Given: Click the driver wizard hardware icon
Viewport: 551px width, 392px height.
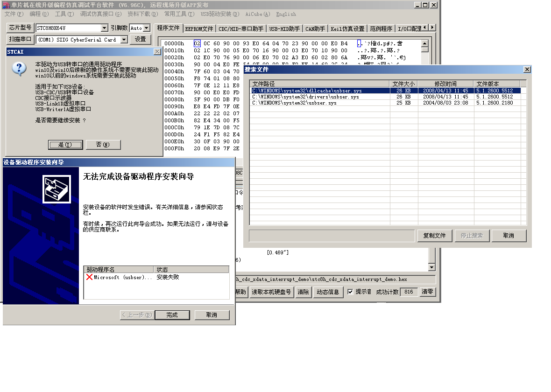Looking at the screenshot, I should click(57, 189).
